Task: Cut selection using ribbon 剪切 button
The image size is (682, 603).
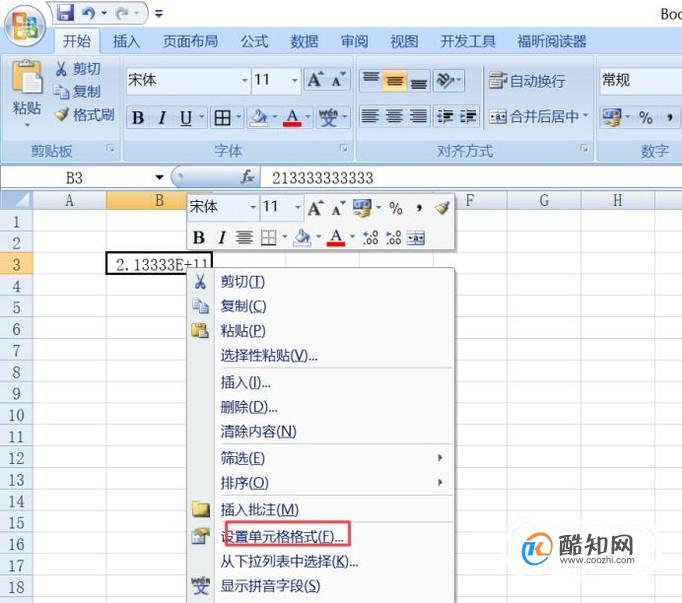Action: pos(77,69)
